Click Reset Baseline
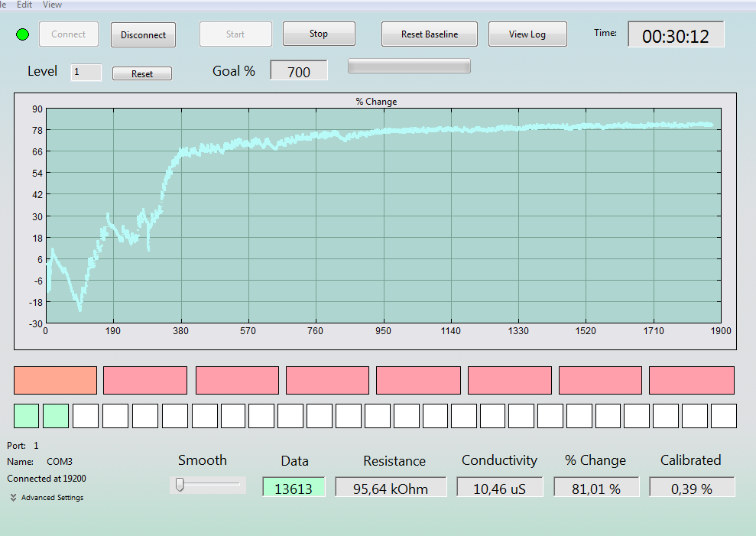756x536 pixels. pos(430,34)
